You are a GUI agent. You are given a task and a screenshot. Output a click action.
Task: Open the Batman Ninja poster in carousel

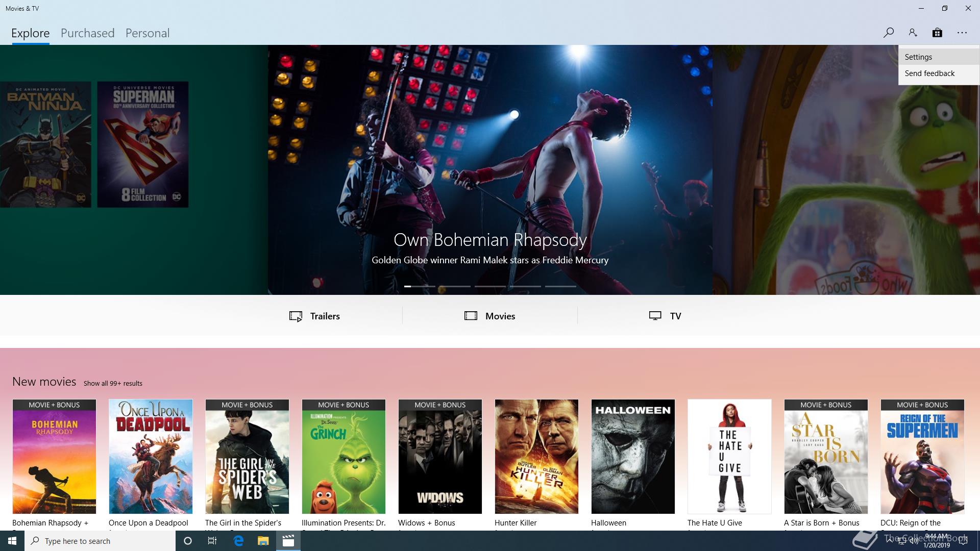point(45,144)
